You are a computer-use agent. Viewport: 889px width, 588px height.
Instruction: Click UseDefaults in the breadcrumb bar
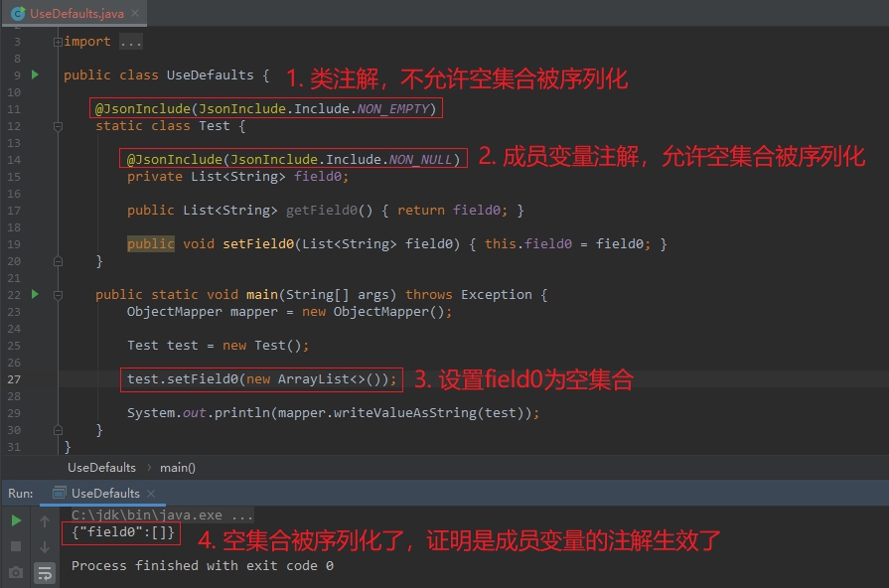(x=101, y=467)
